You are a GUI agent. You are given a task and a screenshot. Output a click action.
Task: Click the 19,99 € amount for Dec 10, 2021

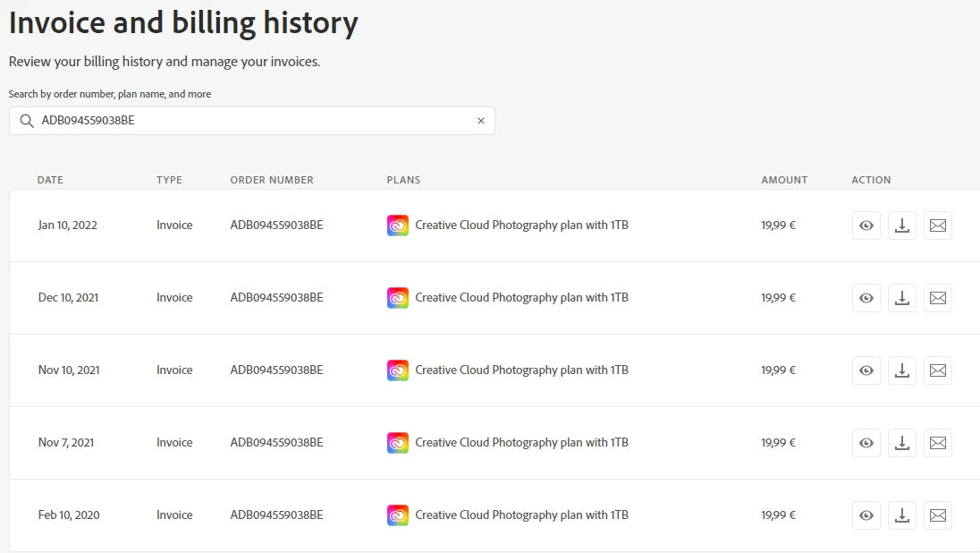(x=778, y=298)
